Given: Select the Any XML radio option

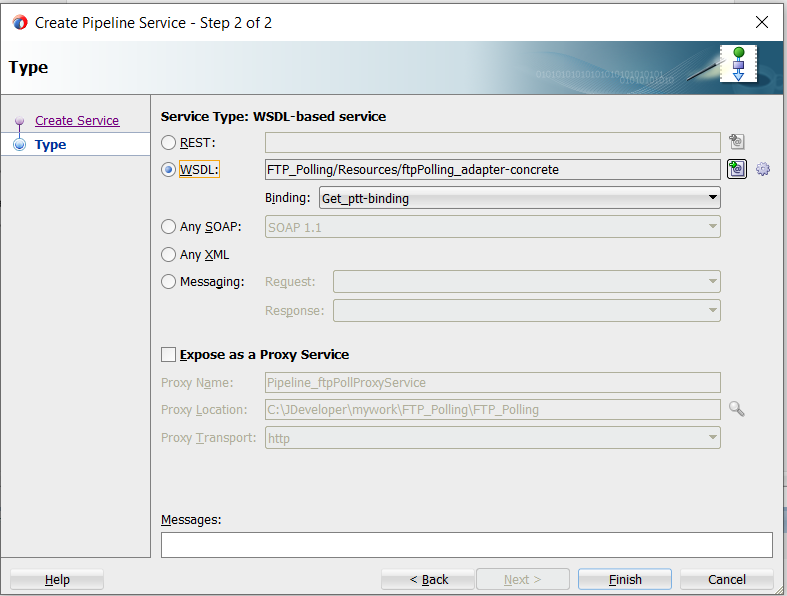Looking at the screenshot, I should [169, 255].
